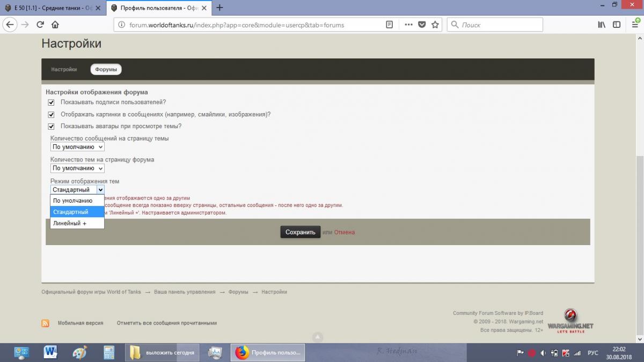Click Настройки breadcrumb link

(x=274, y=292)
